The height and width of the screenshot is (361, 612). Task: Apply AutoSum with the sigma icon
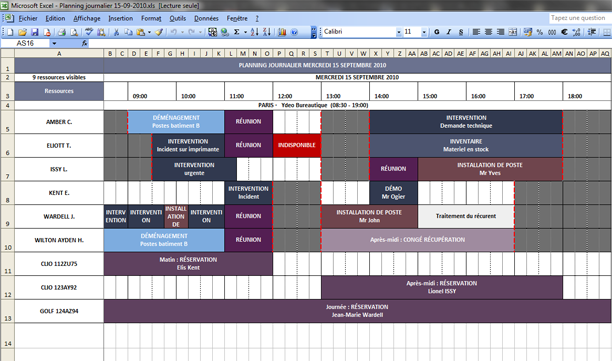click(x=237, y=32)
